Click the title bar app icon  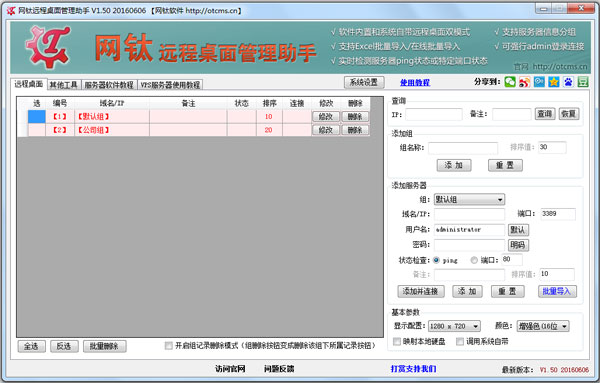click(11, 11)
